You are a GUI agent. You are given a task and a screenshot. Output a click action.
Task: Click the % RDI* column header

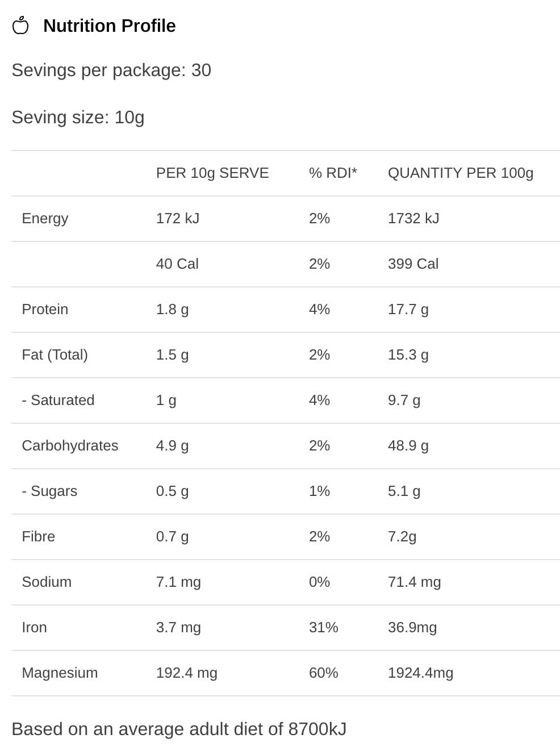pos(333,173)
